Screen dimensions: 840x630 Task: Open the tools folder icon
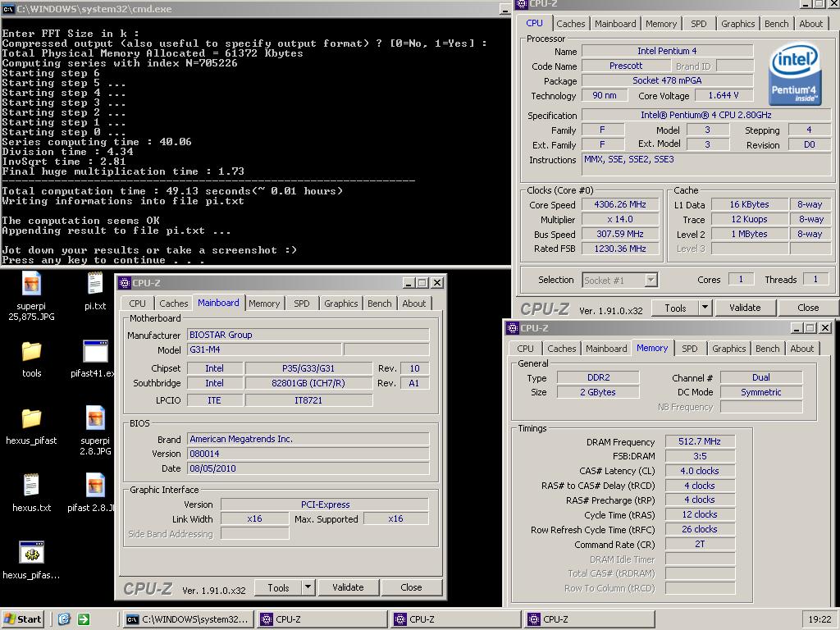(31, 351)
